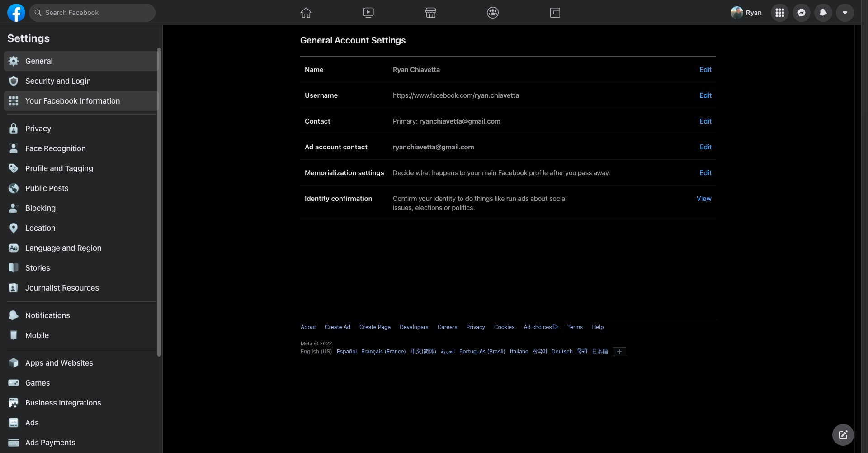Screen dimensions: 868x453
Task: Open Ads Payments settings
Action: pyautogui.click(x=80, y=443)
